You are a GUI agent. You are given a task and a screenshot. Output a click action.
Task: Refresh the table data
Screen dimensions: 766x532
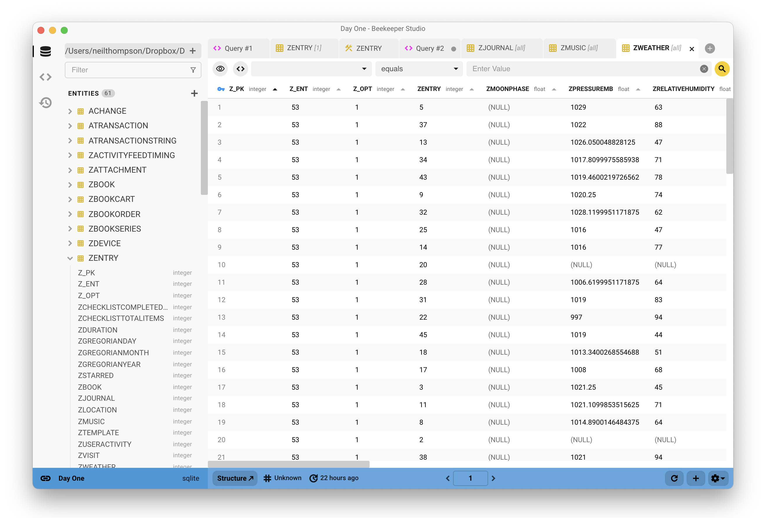pyautogui.click(x=674, y=478)
